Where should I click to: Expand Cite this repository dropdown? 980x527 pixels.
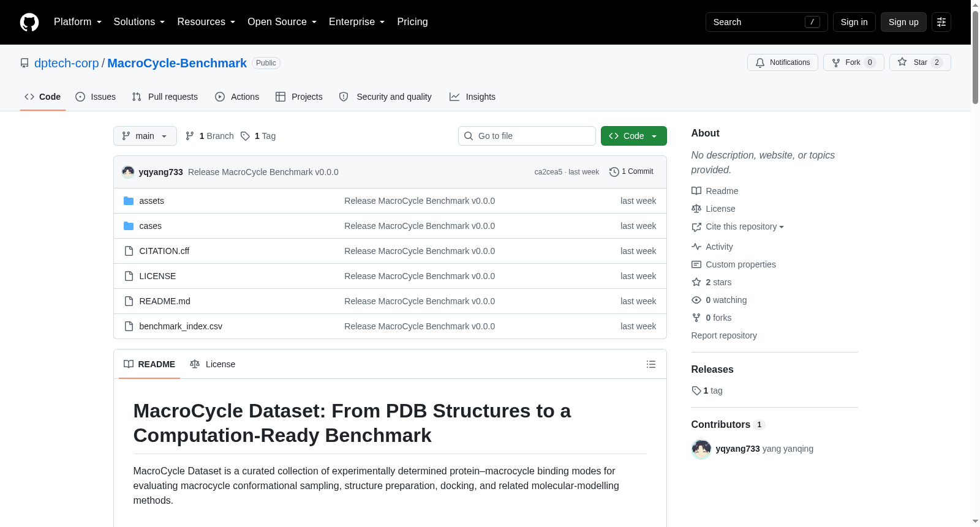point(745,226)
